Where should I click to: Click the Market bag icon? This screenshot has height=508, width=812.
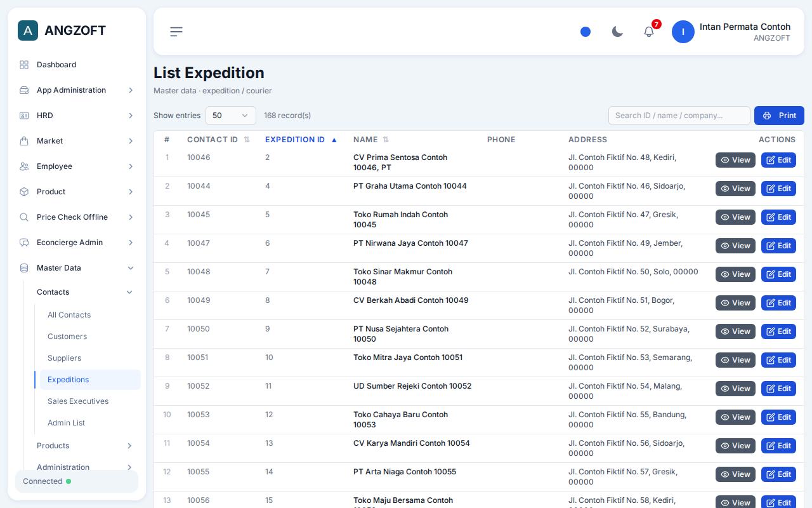pyautogui.click(x=24, y=141)
